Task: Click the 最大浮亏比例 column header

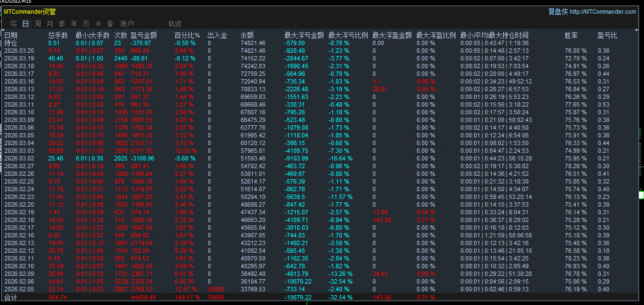Action: (x=348, y=35)
